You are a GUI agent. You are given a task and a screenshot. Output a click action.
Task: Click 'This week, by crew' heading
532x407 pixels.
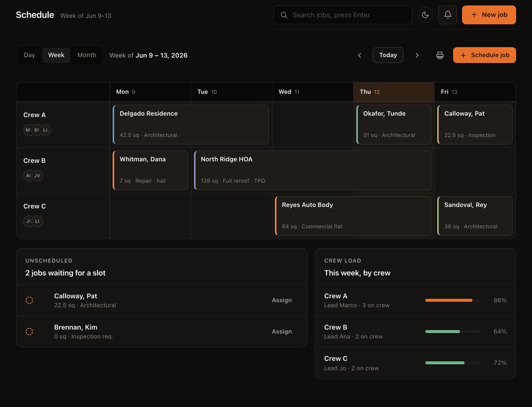[357, 273]
